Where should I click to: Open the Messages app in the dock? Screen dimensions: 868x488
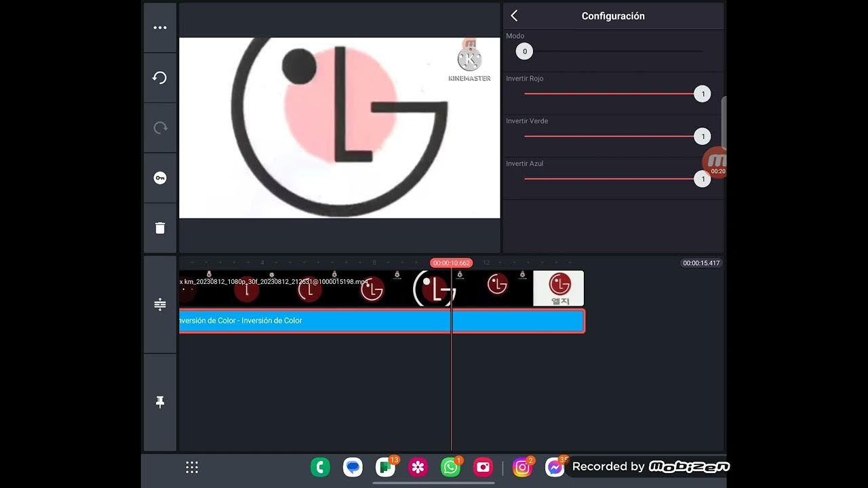[353, 467]
